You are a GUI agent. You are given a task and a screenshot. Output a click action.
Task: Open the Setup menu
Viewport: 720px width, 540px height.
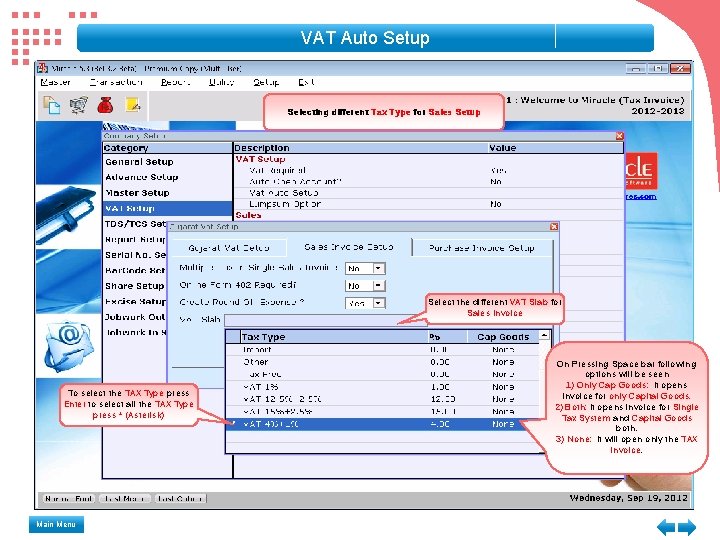[x=266, y=82]
